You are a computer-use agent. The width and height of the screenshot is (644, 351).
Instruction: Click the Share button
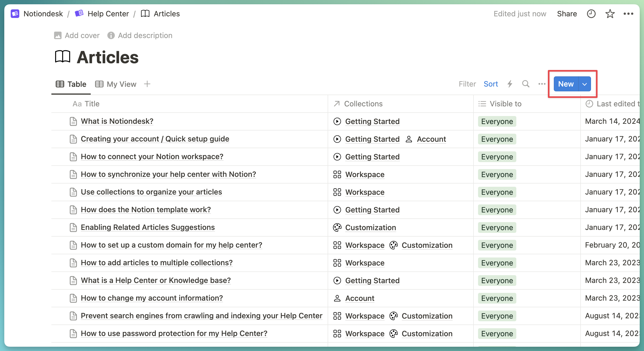(x=567, y=14)
